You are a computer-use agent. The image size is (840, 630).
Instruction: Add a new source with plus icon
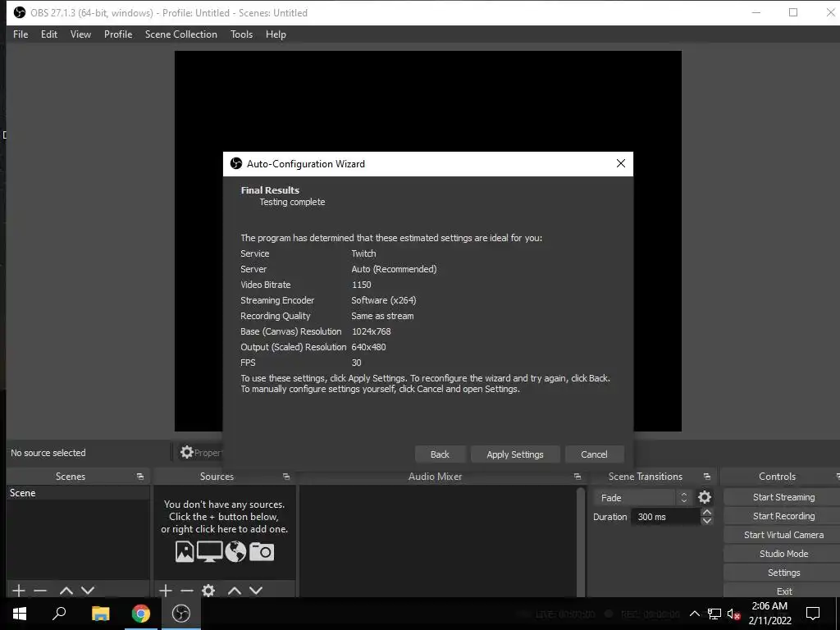pos(166,591)
